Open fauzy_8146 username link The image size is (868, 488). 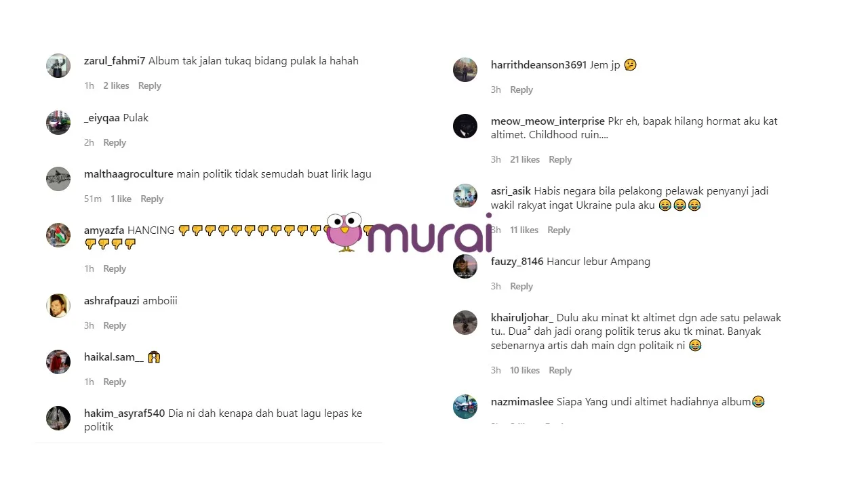[517, 261]
